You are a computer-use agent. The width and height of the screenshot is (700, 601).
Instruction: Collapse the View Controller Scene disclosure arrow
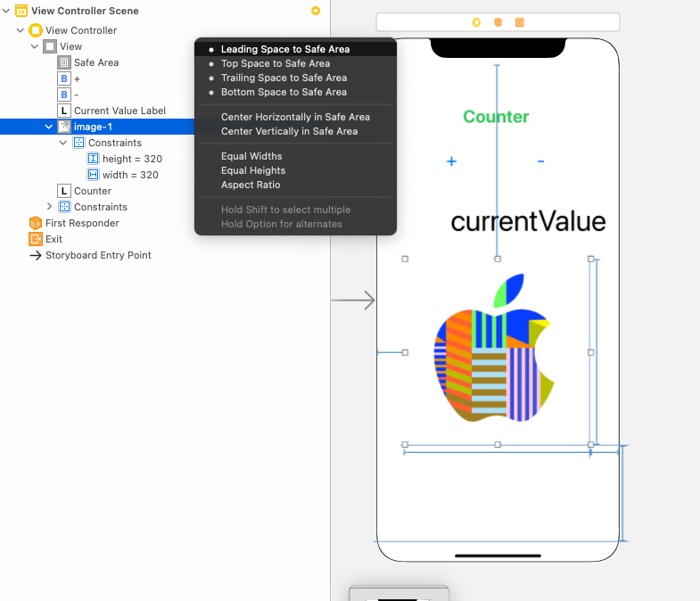point(6,11)
